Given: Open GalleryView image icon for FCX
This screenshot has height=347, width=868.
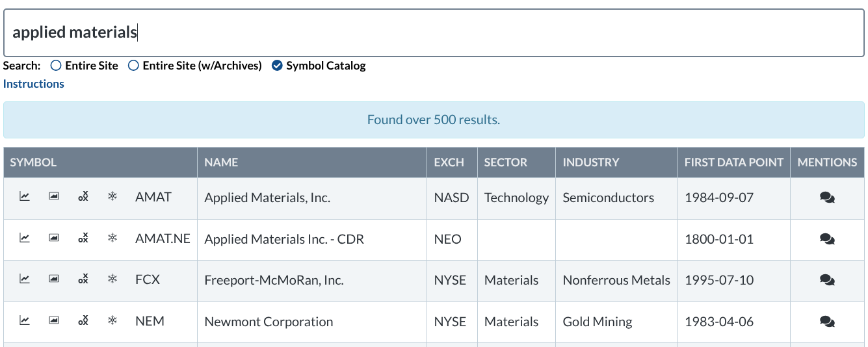Looking at the screenshot, I should pos(54,279).
